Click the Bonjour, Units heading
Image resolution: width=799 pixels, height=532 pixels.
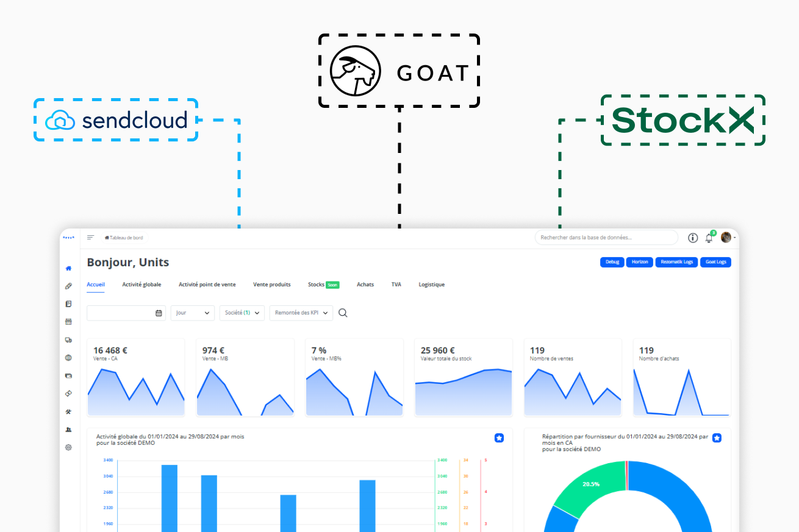click(128, 263)
